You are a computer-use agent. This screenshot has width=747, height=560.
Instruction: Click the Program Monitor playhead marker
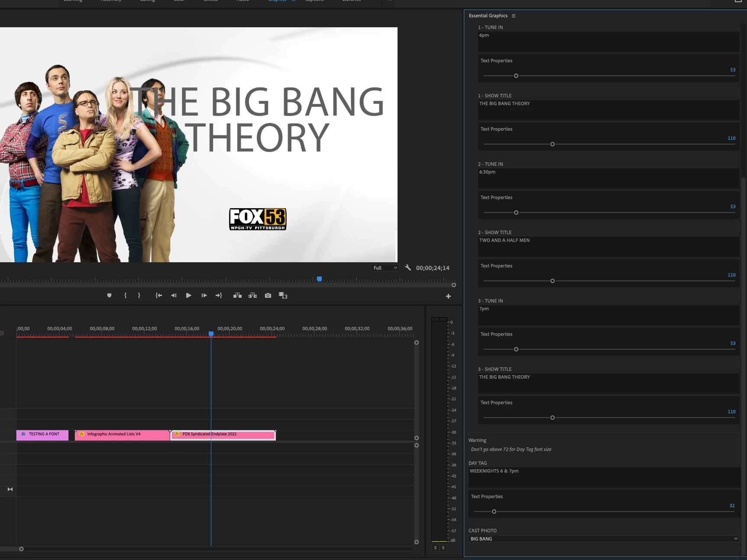pos(319,279)
